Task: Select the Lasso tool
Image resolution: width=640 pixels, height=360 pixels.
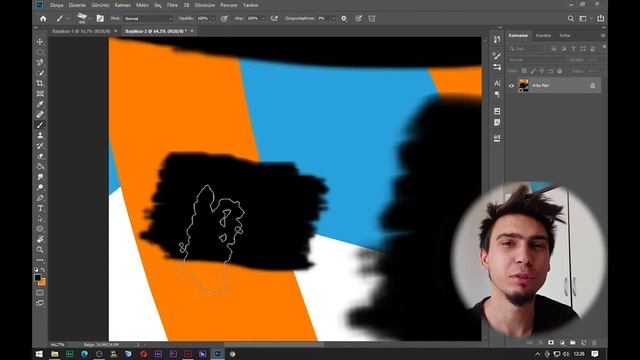Action: click(40, 62)
